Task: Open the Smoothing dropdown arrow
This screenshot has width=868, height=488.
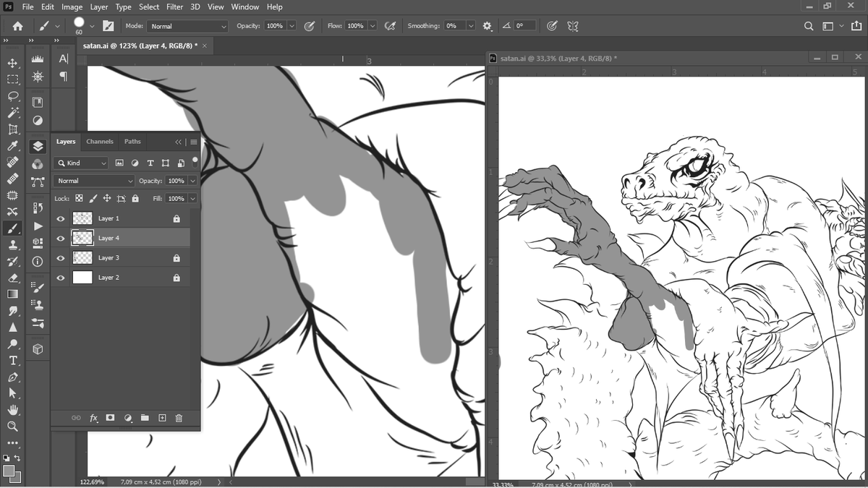Action: coord(471,26)
